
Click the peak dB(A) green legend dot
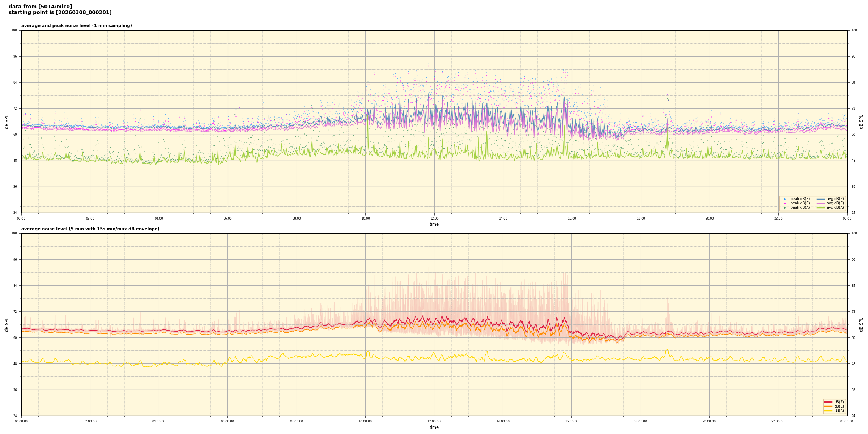[x=784, y=208]
